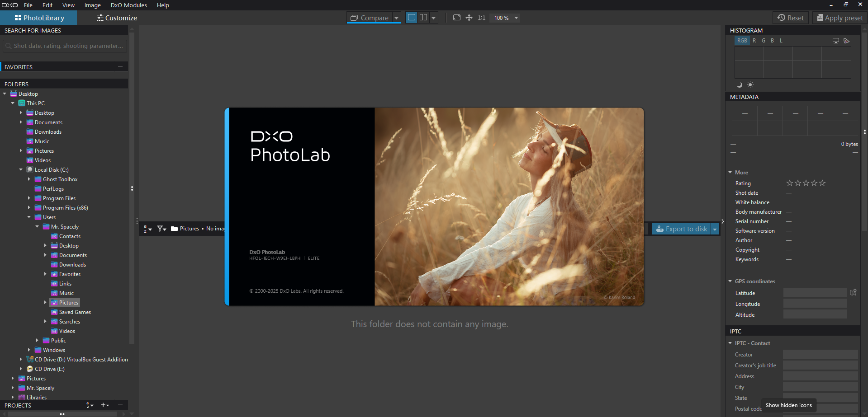This screenshot has width=868, height=417.
Task: Toggle highlight clipping sun icon
Action: [x=750, y=84]
